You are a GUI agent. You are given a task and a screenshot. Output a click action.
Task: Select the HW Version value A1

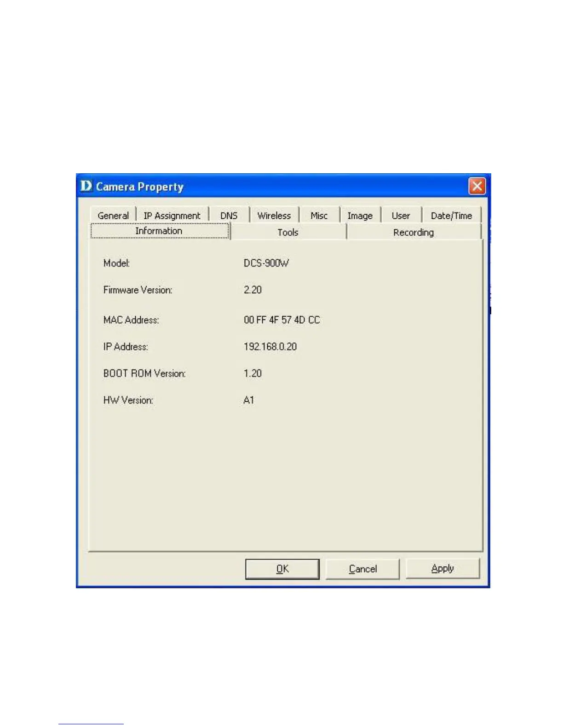[248, 400]
